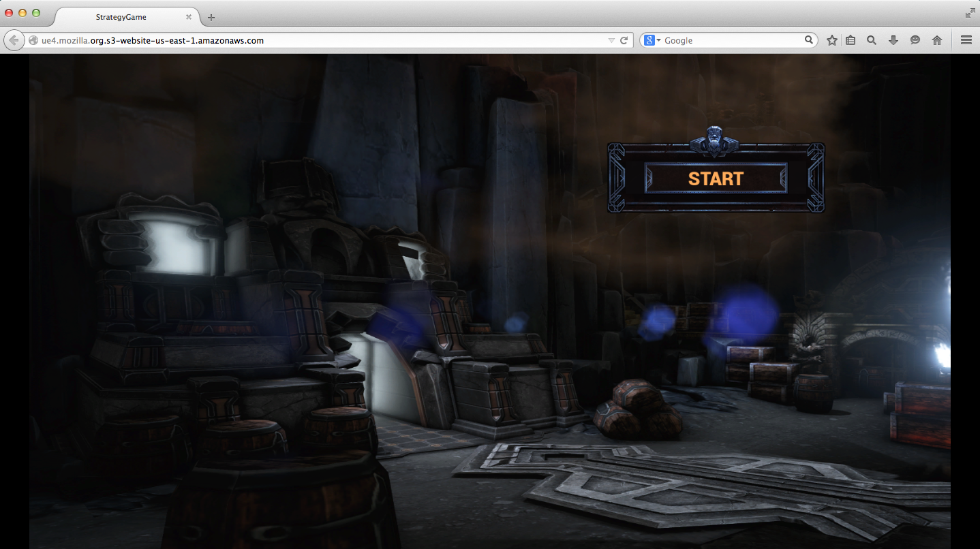Open the downloads arrow icon
This screenshot has width=980, height=549.
click(x=893, y=40)
